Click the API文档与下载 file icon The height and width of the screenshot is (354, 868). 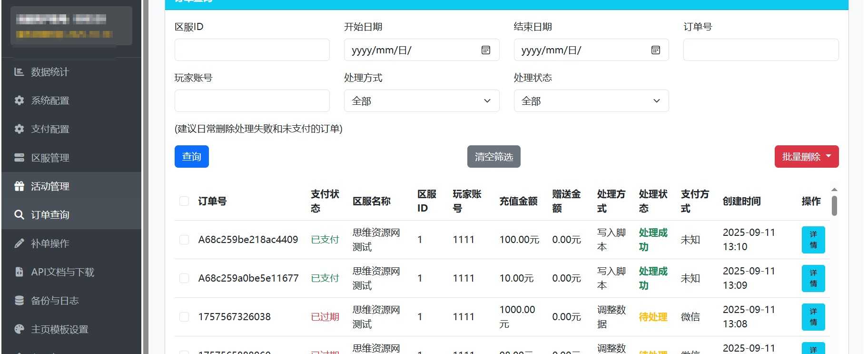[x=19, y=272]
